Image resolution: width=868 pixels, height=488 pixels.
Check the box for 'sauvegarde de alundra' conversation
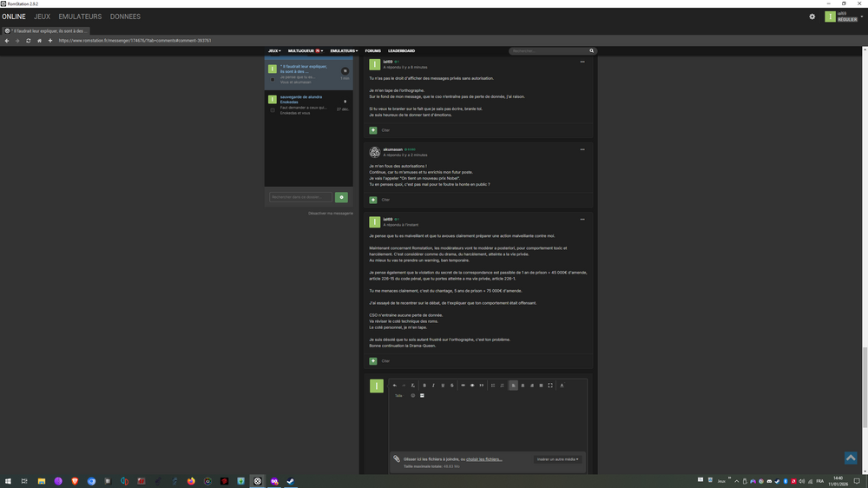pyautogui.click(x=273, y=109)
